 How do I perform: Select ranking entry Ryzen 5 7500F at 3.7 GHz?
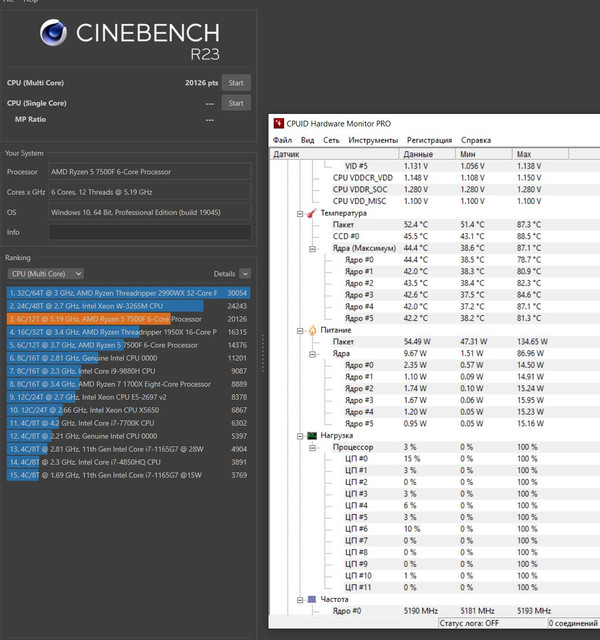coord(129,345)
